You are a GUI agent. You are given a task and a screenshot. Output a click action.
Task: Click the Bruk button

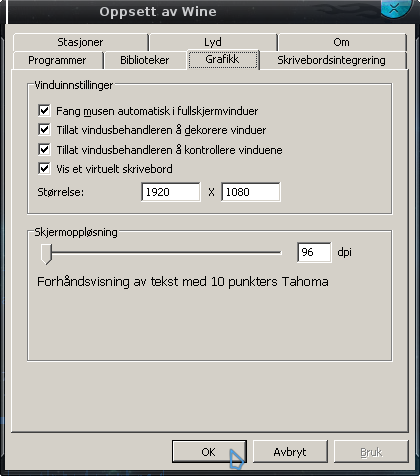click(371, 452)
